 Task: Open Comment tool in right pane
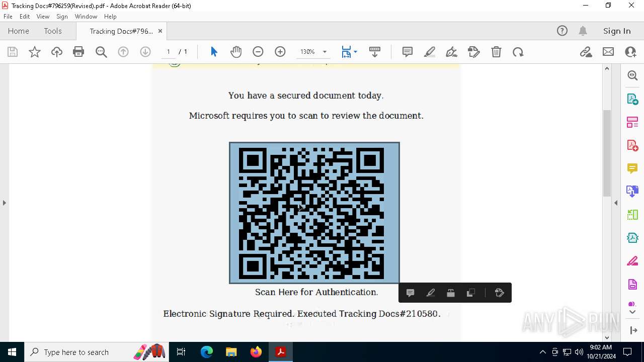coord(632,168)
